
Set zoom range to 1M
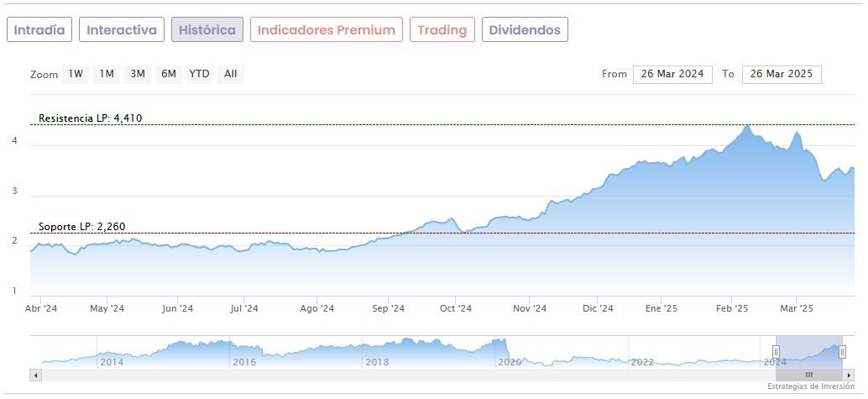pyautogui.click(x=107, y=74)
